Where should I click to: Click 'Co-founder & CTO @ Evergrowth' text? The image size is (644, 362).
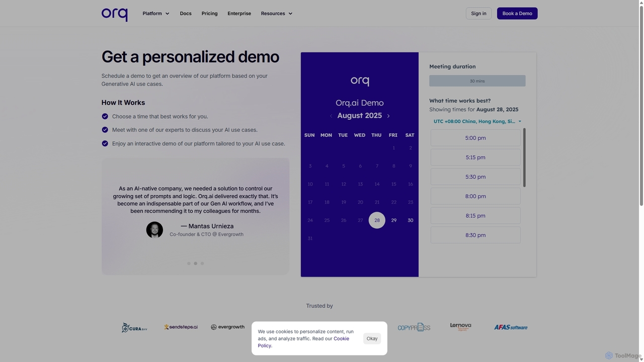click(x=206, y=234)
